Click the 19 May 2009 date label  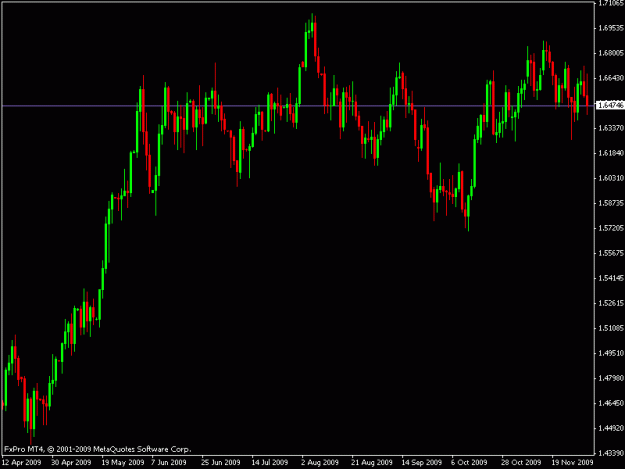click(123, 463)
